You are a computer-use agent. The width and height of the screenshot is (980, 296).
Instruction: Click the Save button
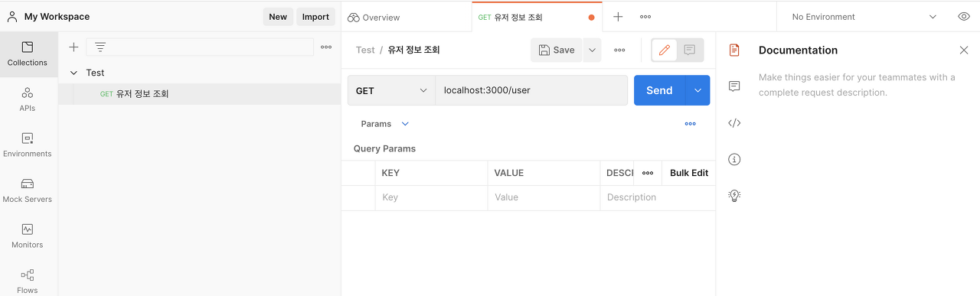pos(557,50)
